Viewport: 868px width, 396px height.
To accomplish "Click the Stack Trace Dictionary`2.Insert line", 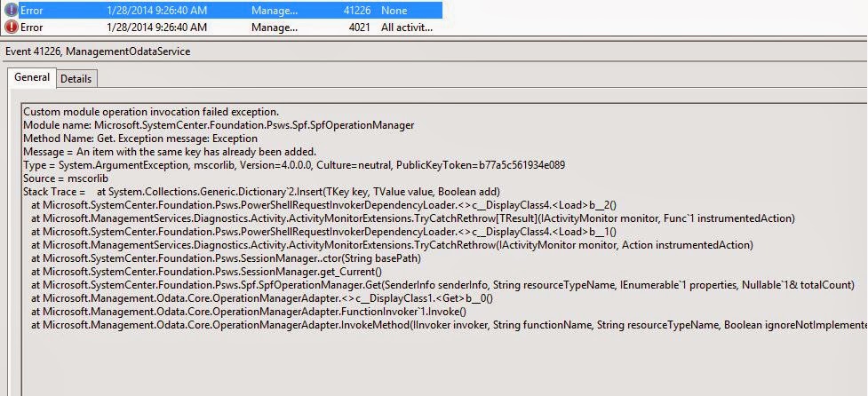I will point(262,192).
